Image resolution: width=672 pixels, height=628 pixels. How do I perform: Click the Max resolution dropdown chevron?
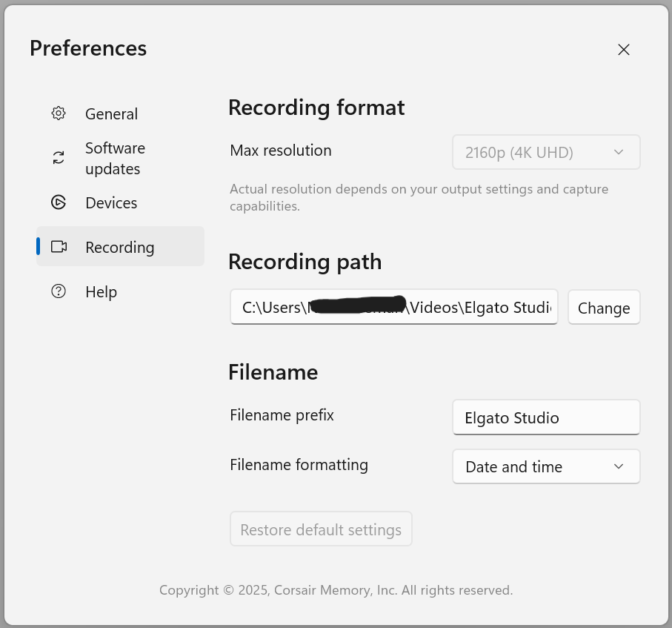point(618,152)
